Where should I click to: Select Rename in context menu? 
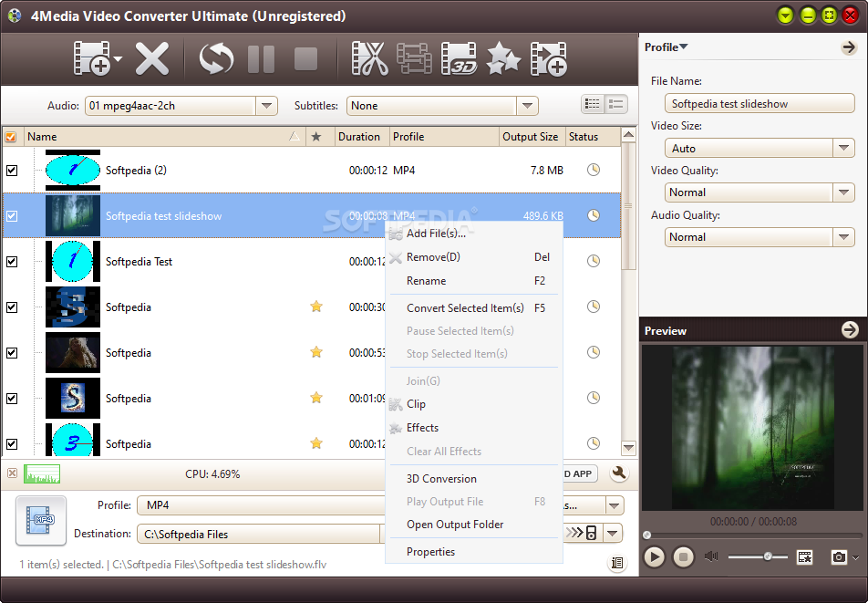click(x=474, y=281)
